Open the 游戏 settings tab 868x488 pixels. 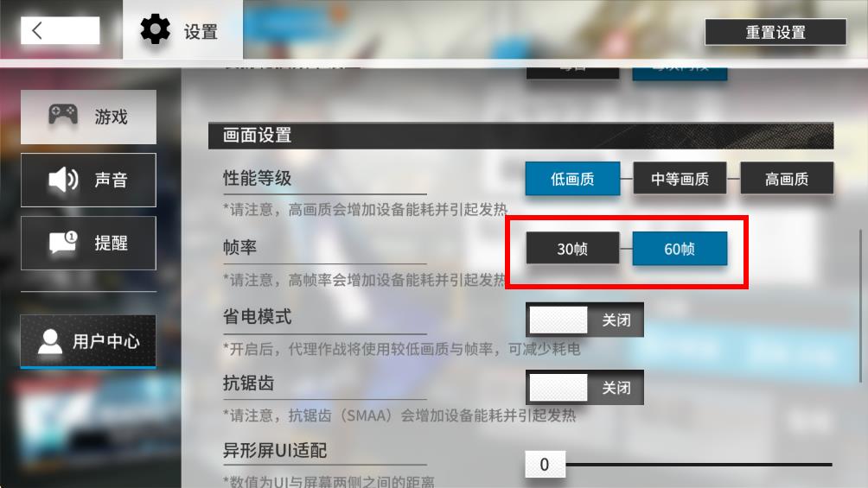point(88,117)
